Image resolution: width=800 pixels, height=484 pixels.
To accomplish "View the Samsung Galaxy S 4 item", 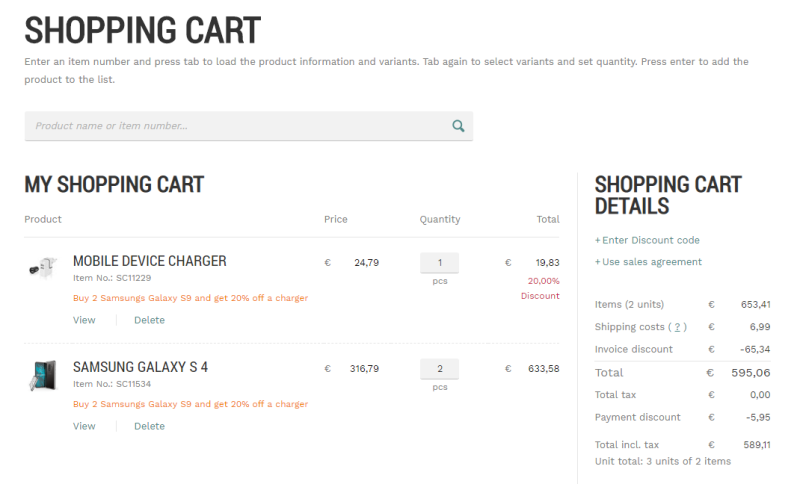I will click(x=84, y=426).
